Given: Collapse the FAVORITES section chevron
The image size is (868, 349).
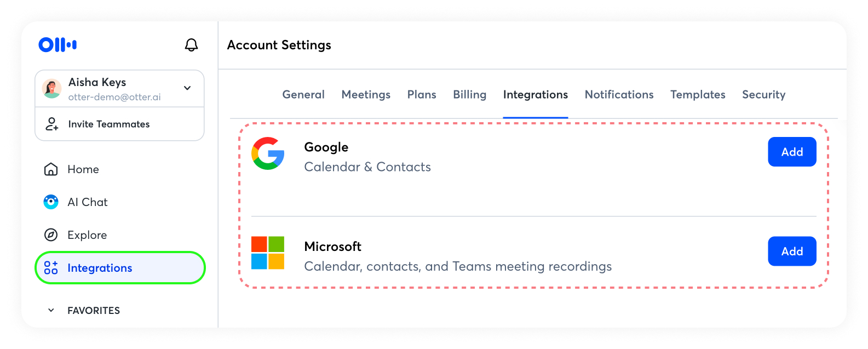Looking at the screenshot, I should point(51,310).
